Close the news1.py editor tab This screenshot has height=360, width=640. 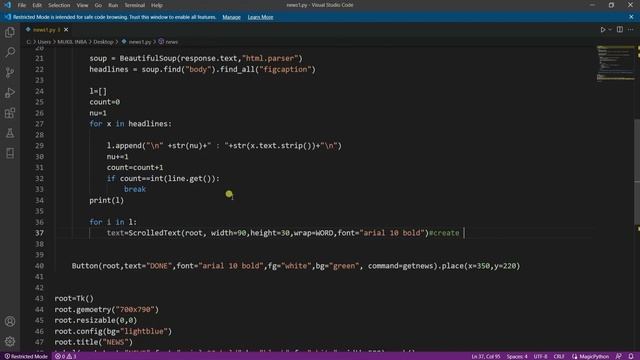click(x=66, y=30)
